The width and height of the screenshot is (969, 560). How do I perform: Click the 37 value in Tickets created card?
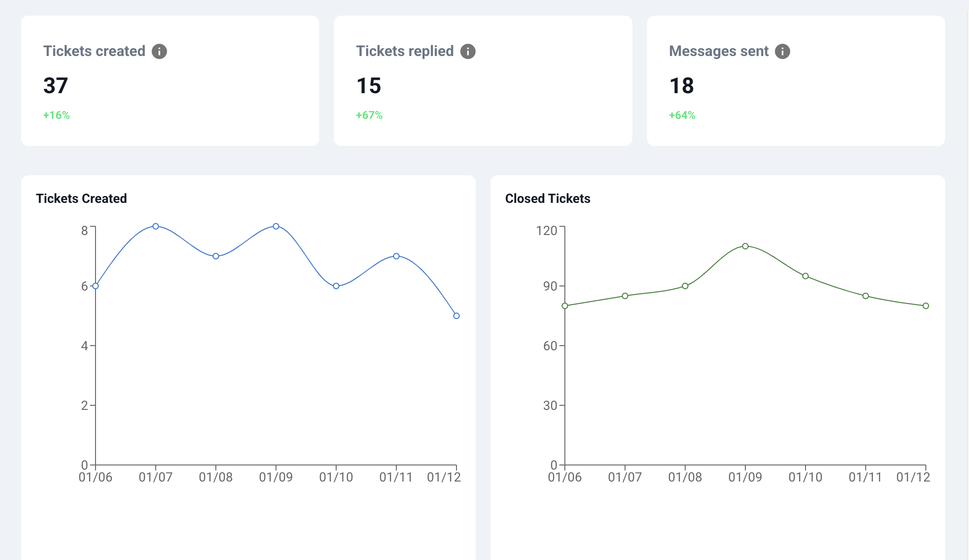(x=56, y=86)
